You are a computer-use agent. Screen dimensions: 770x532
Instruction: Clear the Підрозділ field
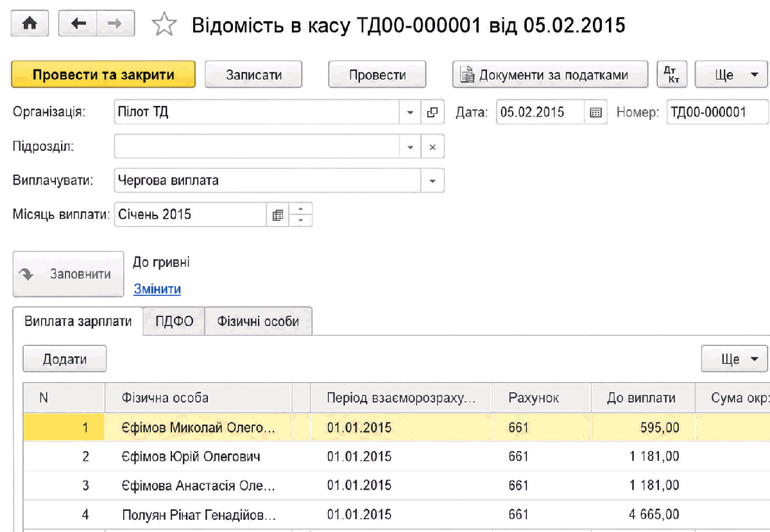click(x=432, y=147)
